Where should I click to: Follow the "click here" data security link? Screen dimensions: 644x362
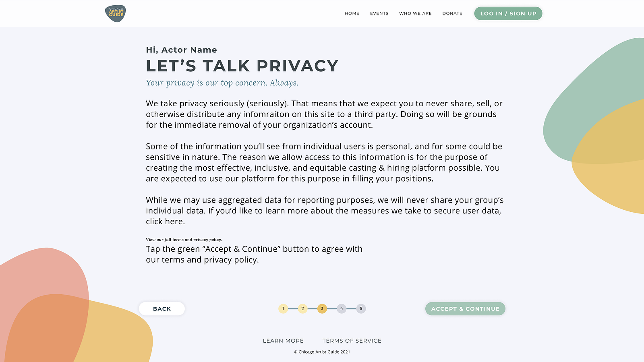(165, 221)
